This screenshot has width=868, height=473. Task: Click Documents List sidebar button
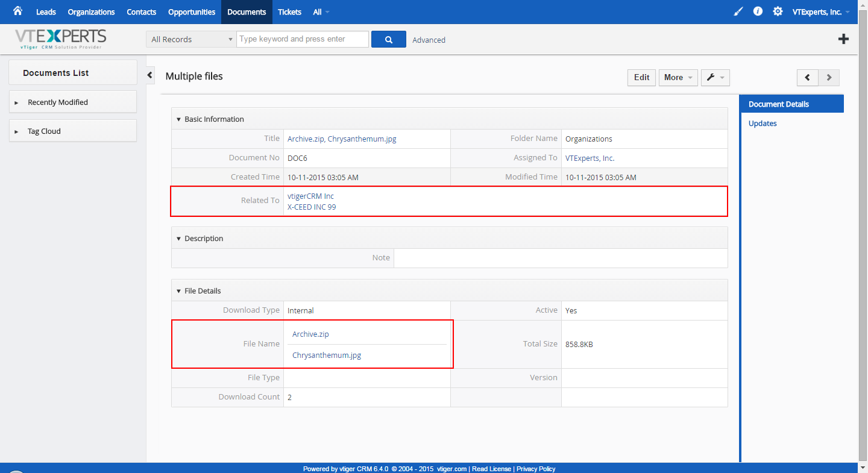(73, 72)
